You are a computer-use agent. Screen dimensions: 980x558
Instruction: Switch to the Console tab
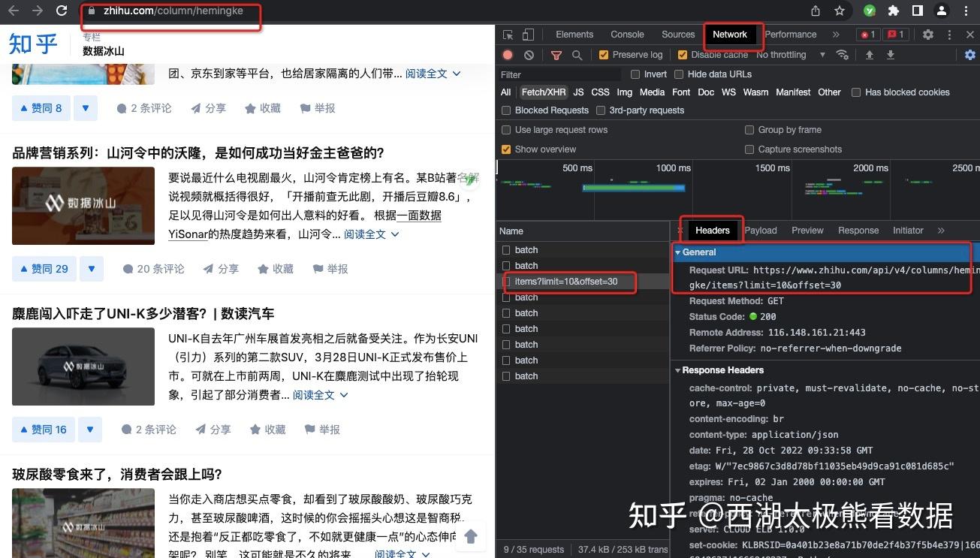627,35
